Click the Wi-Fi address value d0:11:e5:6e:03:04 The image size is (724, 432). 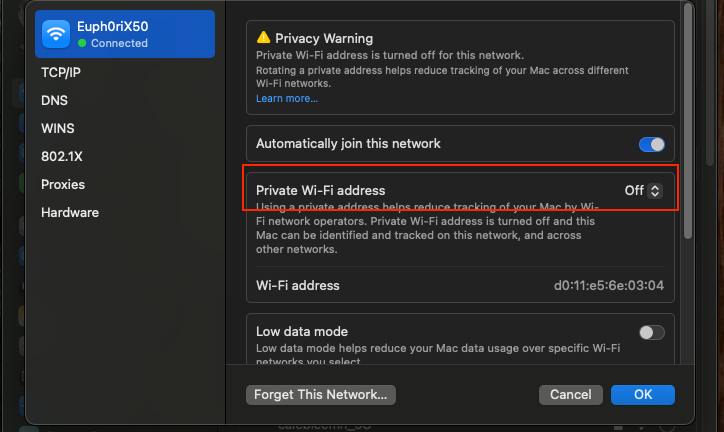click(609, 286)
